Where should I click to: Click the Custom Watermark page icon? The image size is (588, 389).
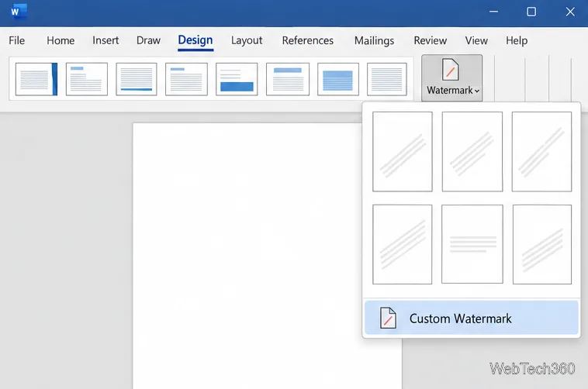click(x=388, y=318)
